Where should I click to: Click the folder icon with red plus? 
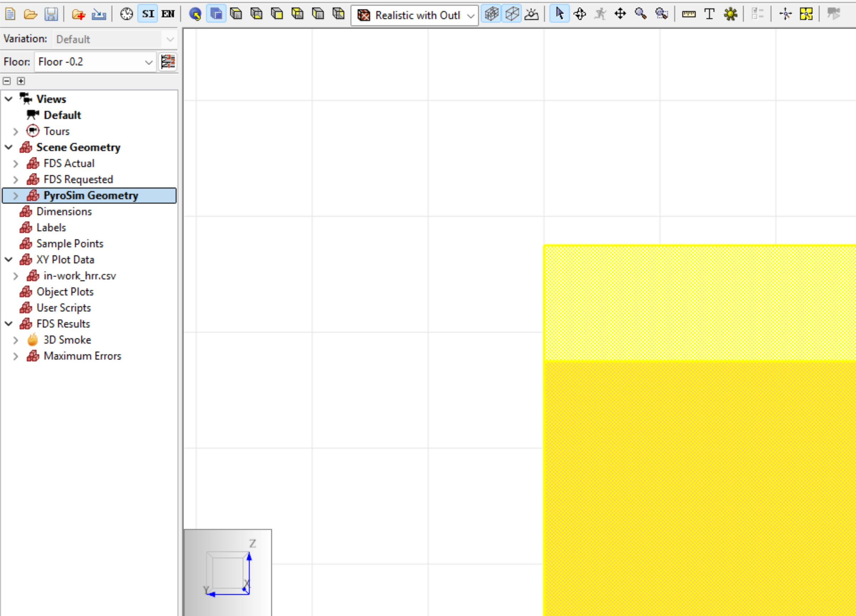click(x=78, y=14)
